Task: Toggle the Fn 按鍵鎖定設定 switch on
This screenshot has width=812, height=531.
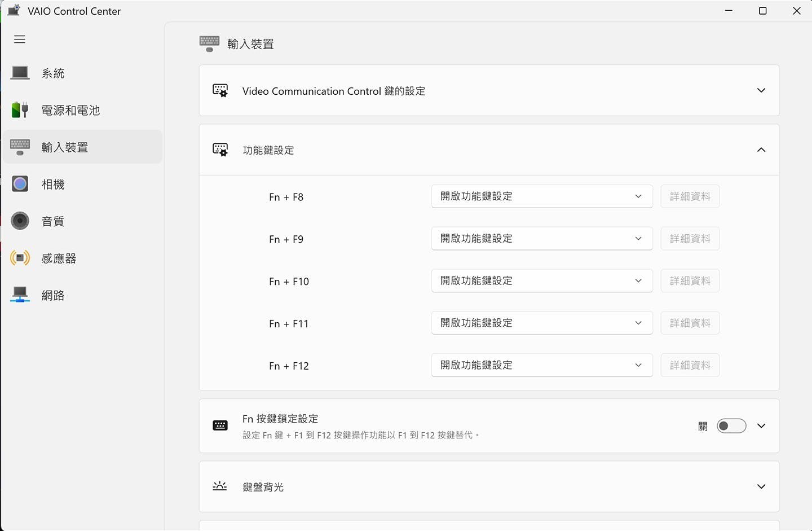Action: pyautogui.click(x=731, y=426)
